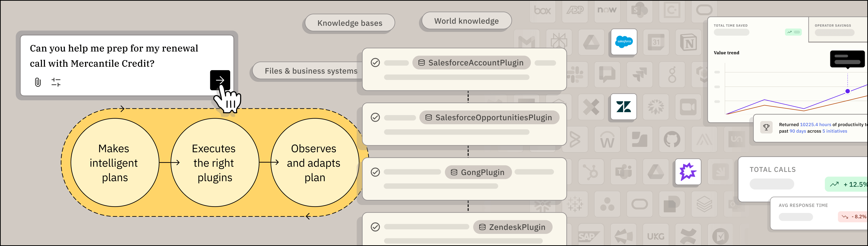The height and width of the screenshot is (246, 868).
Task: Select the Knowledge bases pill
Action: (349, 23)
